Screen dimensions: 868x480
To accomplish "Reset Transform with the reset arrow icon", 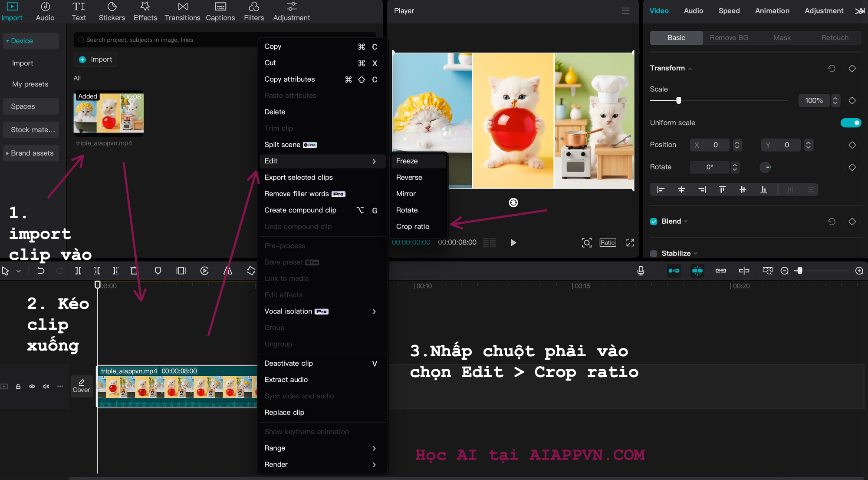I will click(832, 68).
